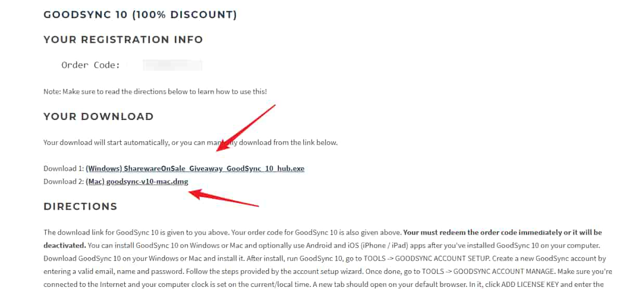Click the Download 1: label
The image size is (644, 289).
click(x=63, y=169)
